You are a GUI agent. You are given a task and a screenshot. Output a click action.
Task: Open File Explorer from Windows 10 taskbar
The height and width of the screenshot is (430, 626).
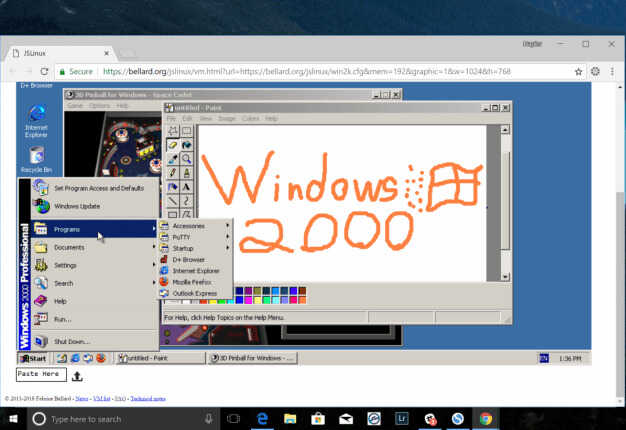coord(290,418)
